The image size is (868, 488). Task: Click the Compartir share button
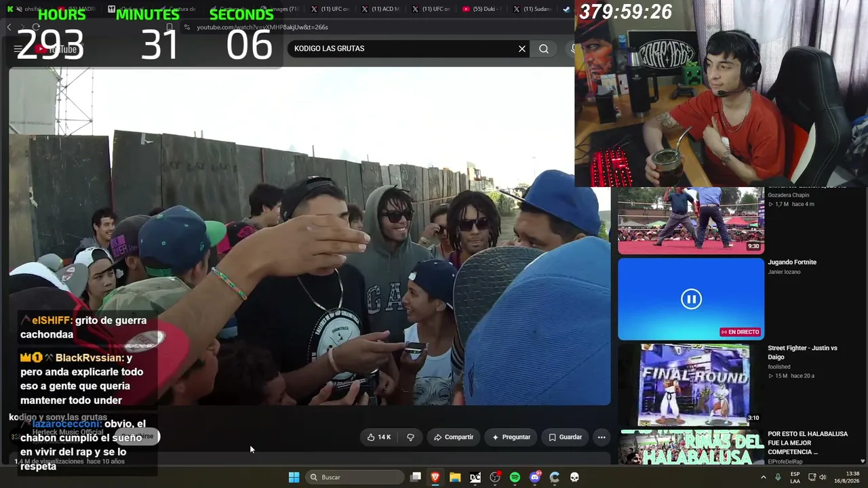pos(454,437)
